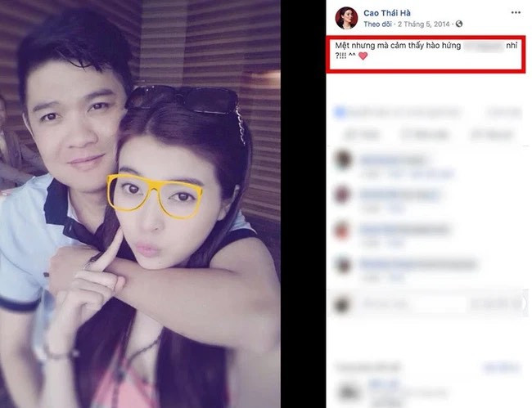This screenshot has height=408, width=532.
Task: Open the first blurred commenter's name link
Action: 391,159
